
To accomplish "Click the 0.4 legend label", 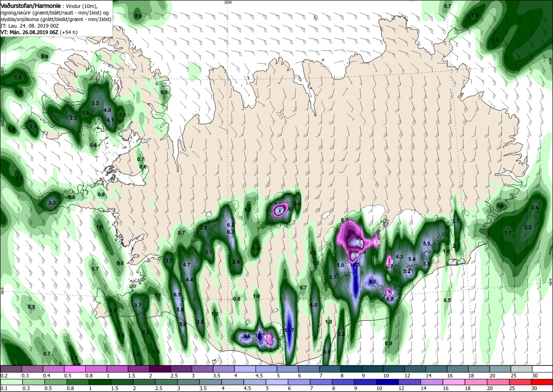I will (x=46, y=376).
